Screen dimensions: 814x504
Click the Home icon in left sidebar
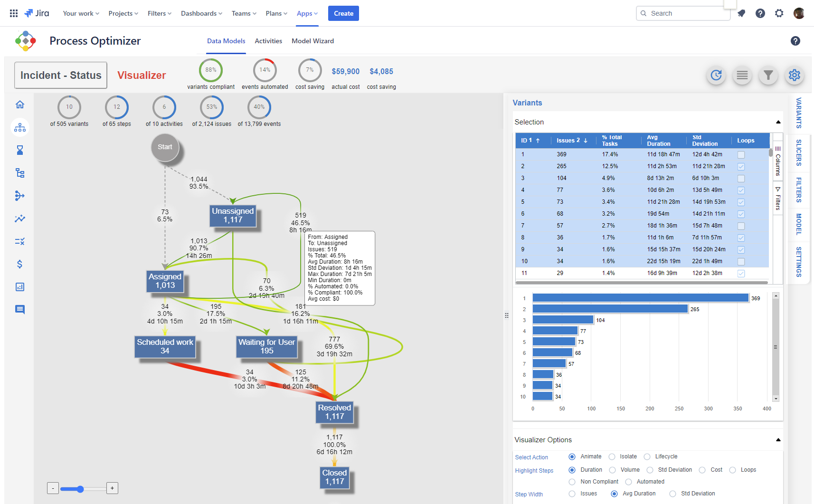[20, 105]
